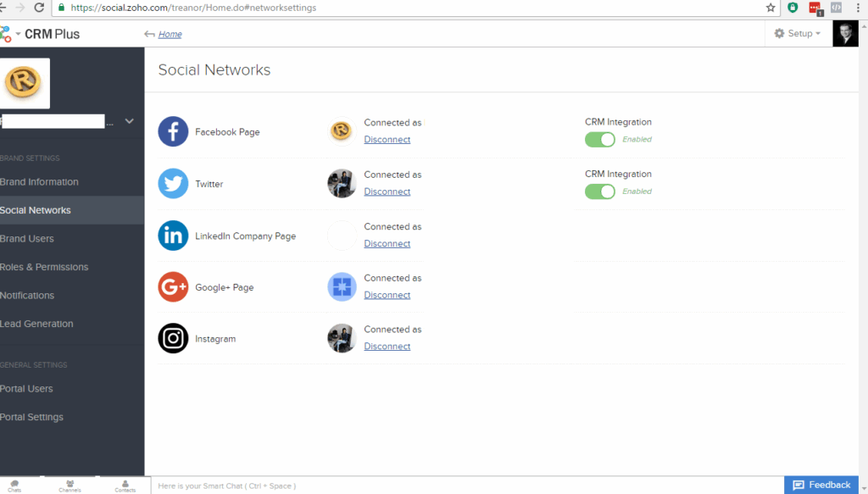This screenshot has width=868, height=494.
Task: Bookmark this page with star icon
Action: 770,8
